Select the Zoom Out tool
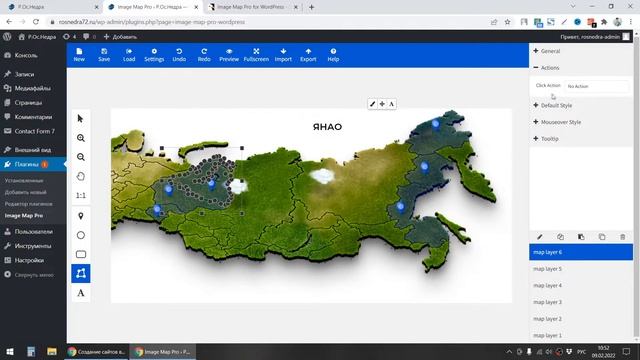This screenshot has height=360, width=640. pyautogui.click(x=80, y=157)
